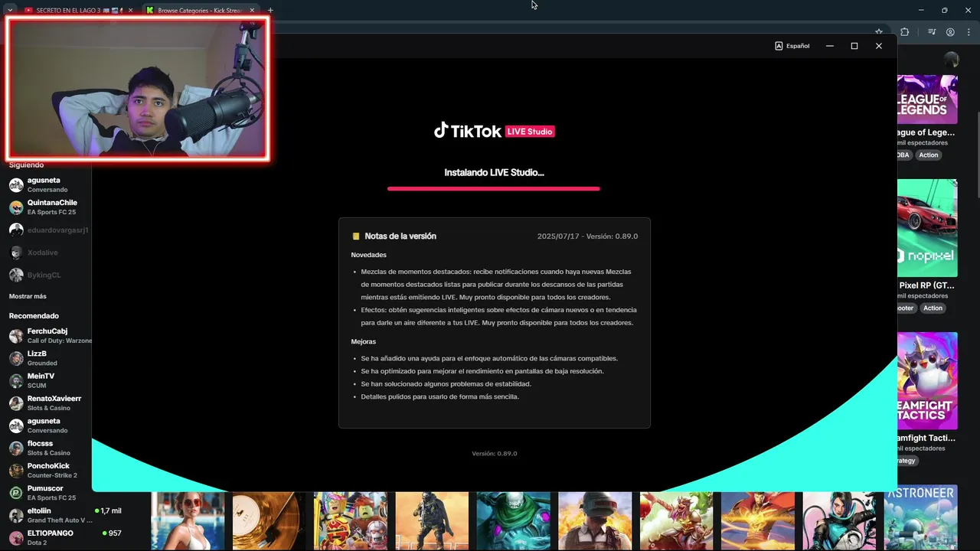Open the browser tab search dropdown arrow
Viewport: 980px width, 551px height.
[10, 10]
